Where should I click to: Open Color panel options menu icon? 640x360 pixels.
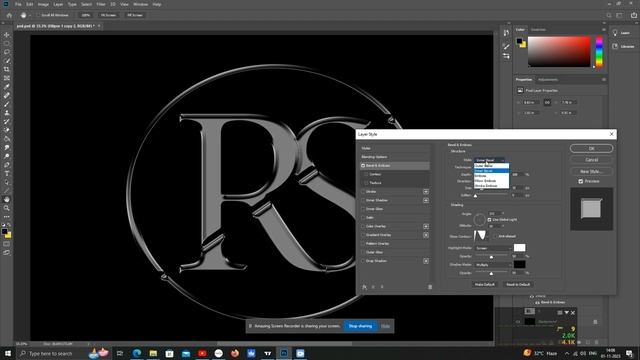(604, 29)
